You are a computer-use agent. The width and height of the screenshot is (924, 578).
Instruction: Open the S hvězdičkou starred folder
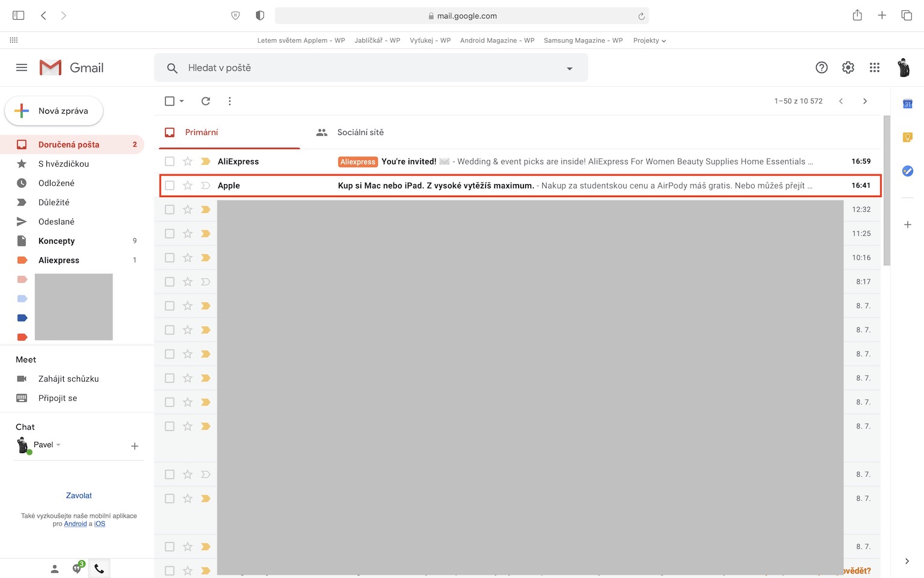(72, 164)
